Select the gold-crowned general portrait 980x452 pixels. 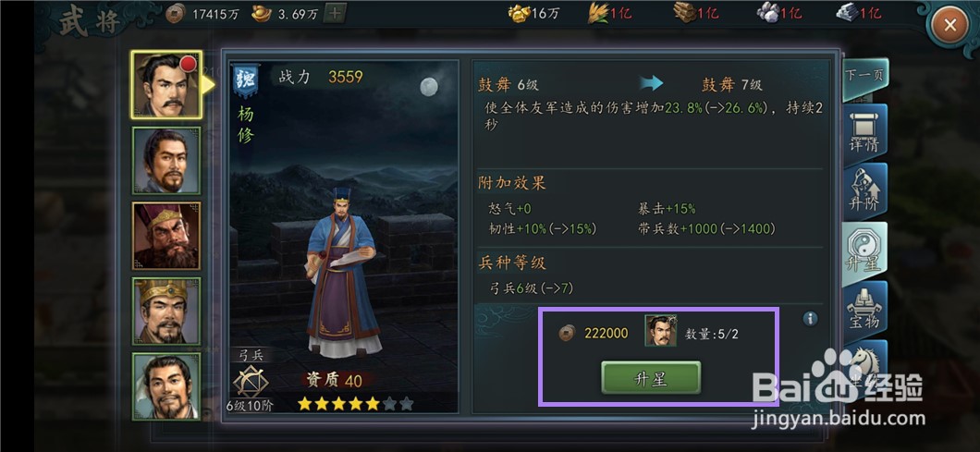click(x=166, y=311)
